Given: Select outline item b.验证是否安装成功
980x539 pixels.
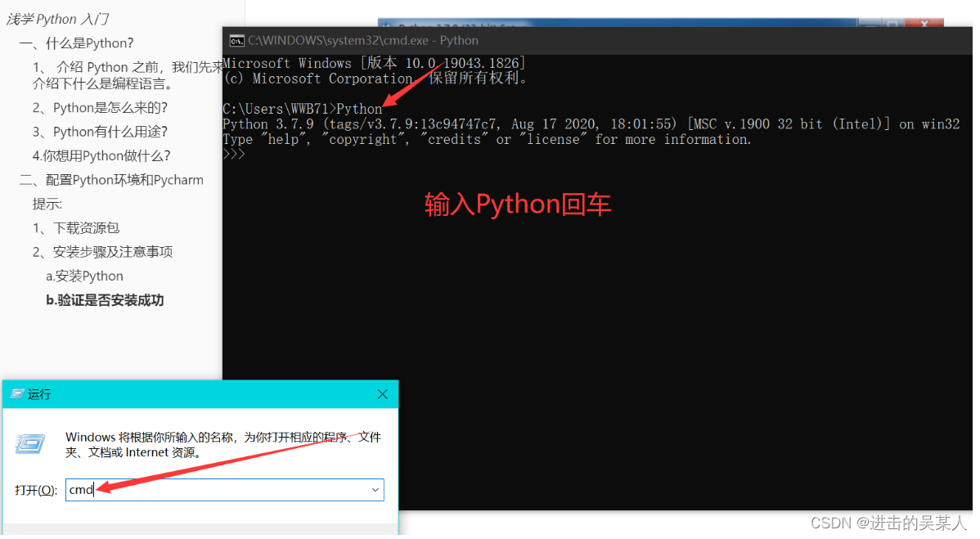Looking at the screenshot, I should pos(105,300).
